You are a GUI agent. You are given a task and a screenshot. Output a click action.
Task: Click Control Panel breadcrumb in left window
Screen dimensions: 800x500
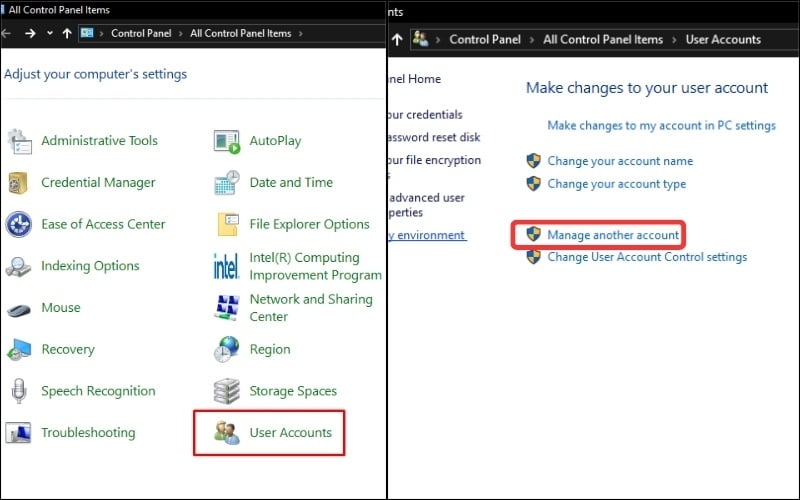(x=141, y=34)
